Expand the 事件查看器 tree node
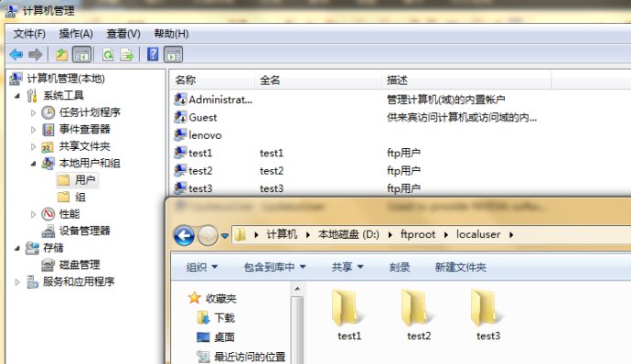The image size is (631, 364). point(34,130)
